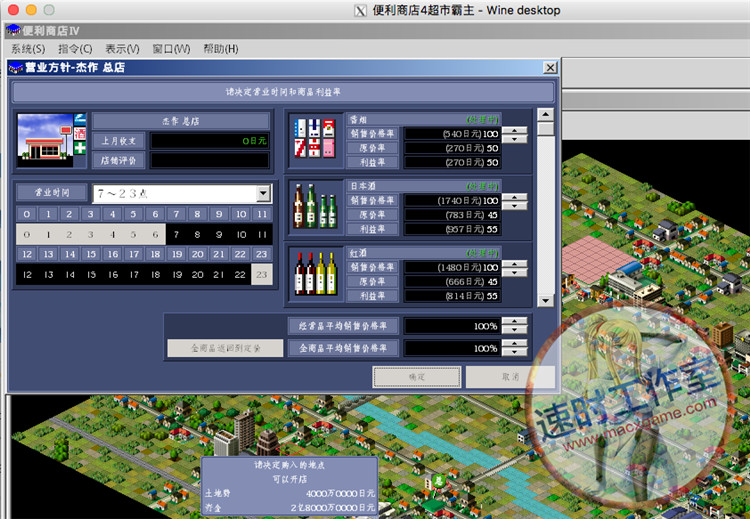The image size is (750, 519).
Task: Click the 上月收支 value field showing 0日元
Action: coord(210,141)
